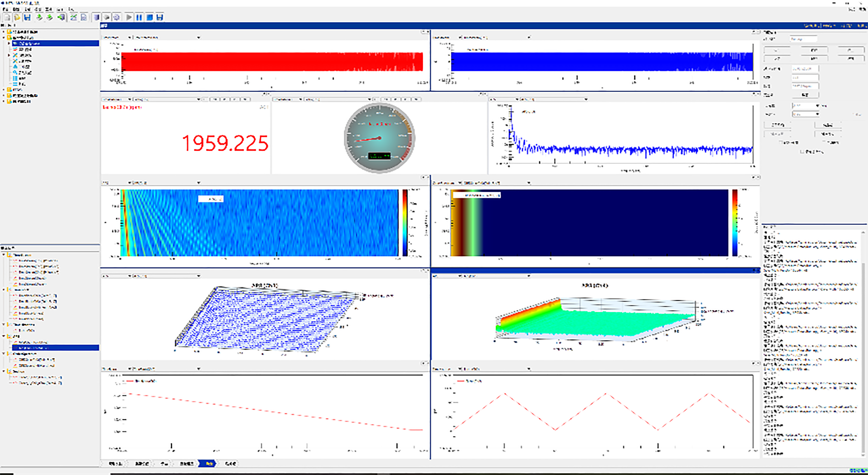Click the top-left button in settings panel
Screen dimensions: 868x475
[x=777, y=50]
